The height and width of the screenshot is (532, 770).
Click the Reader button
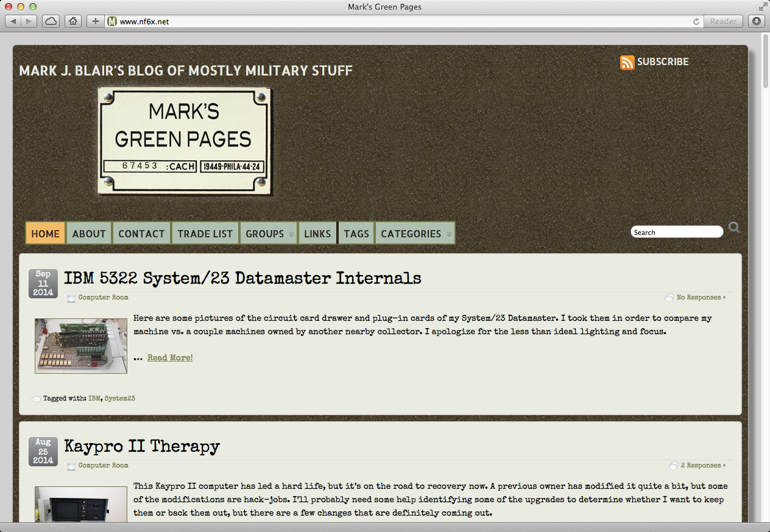coord(723,21)
